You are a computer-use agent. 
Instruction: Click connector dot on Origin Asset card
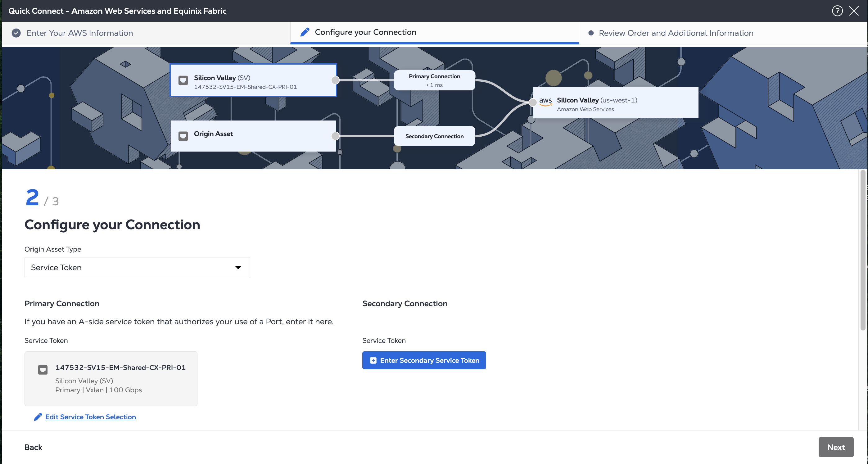click(x=335, y=136)
